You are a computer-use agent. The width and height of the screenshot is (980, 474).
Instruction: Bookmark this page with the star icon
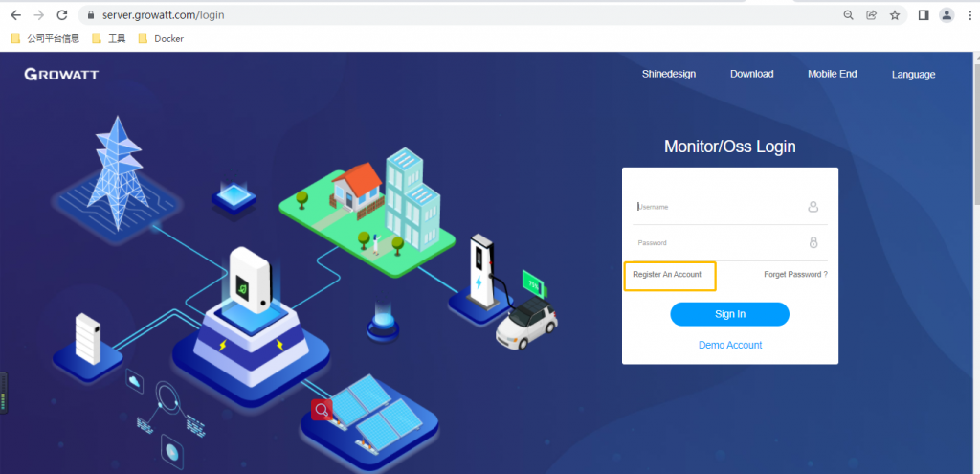coord(895,15)
